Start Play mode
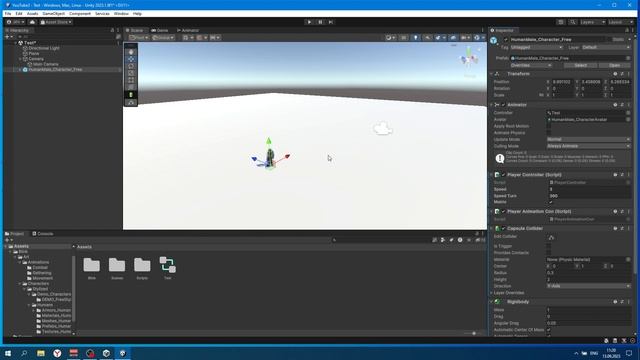Screen dimensions: 640x360 [309, 22]
